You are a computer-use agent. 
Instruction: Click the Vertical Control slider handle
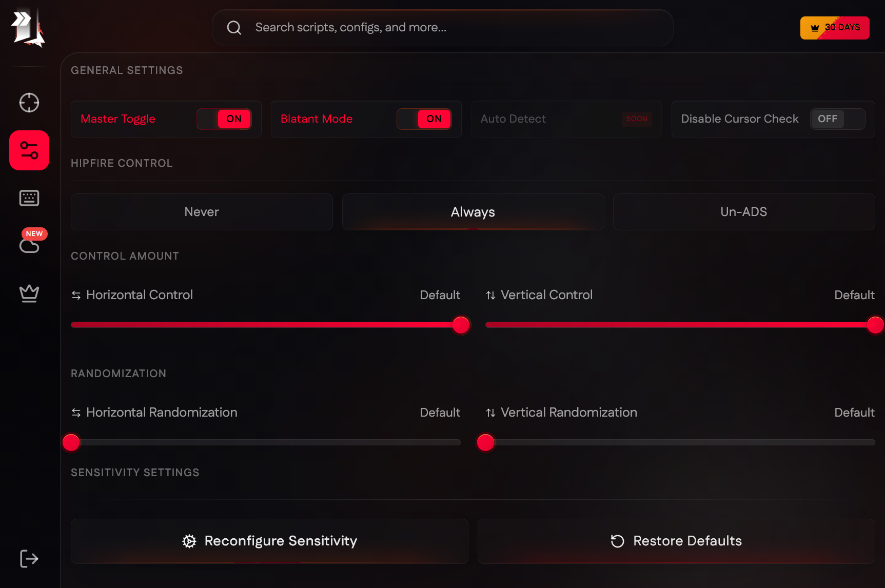pos(875,325)
